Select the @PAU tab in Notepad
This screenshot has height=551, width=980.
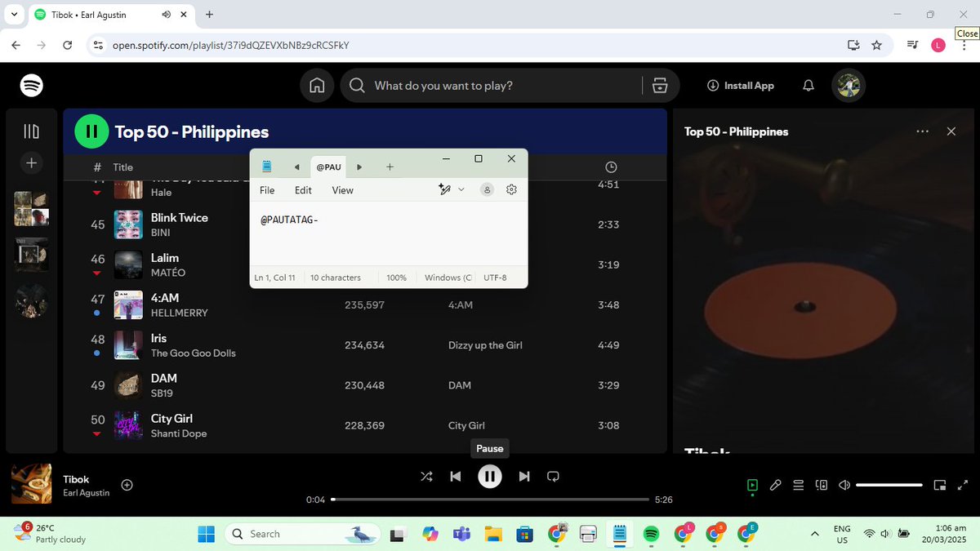tap(328, 167)
